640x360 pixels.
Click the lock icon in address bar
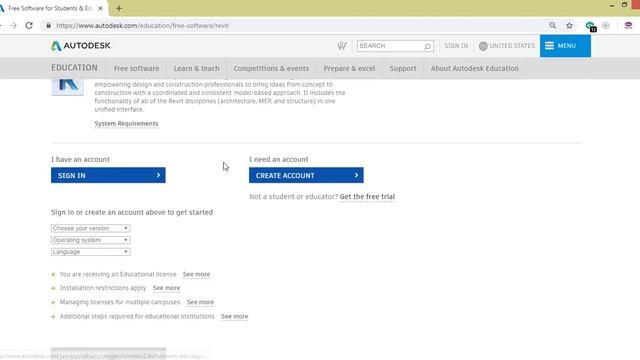pyautogui.click(x=49, y=25)
